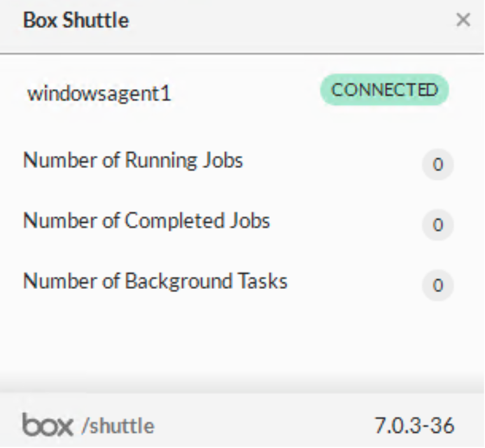485x448 pixels.
Task: Click the running jobs count badge
Action: [x=437, y=165]
